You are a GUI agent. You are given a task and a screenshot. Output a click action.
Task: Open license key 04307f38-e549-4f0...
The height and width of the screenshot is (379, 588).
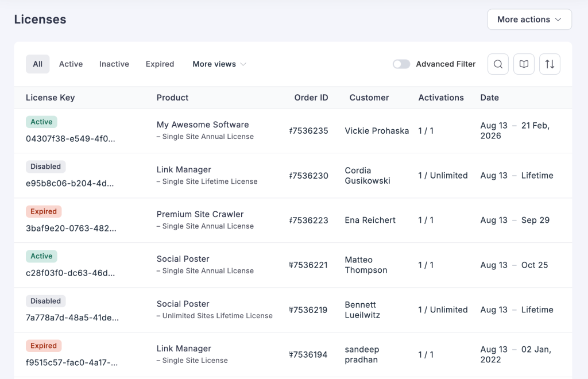click(71, 138)
